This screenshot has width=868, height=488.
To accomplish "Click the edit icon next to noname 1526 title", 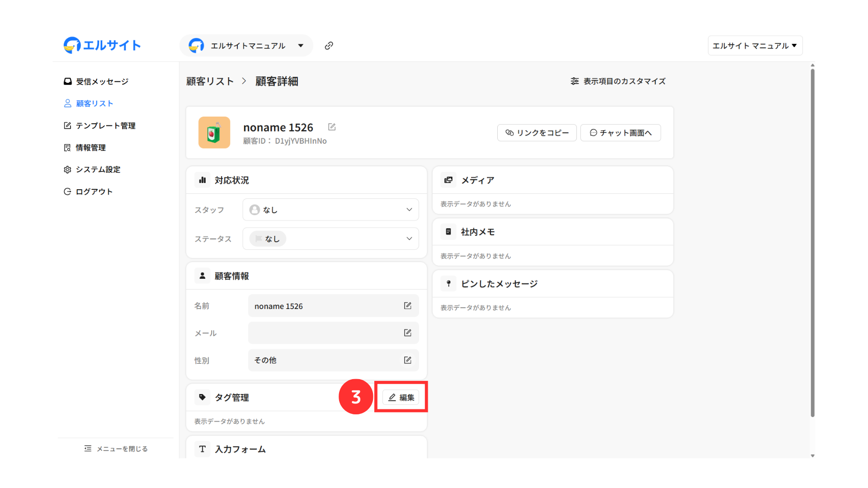I will (x=332, y=127).
